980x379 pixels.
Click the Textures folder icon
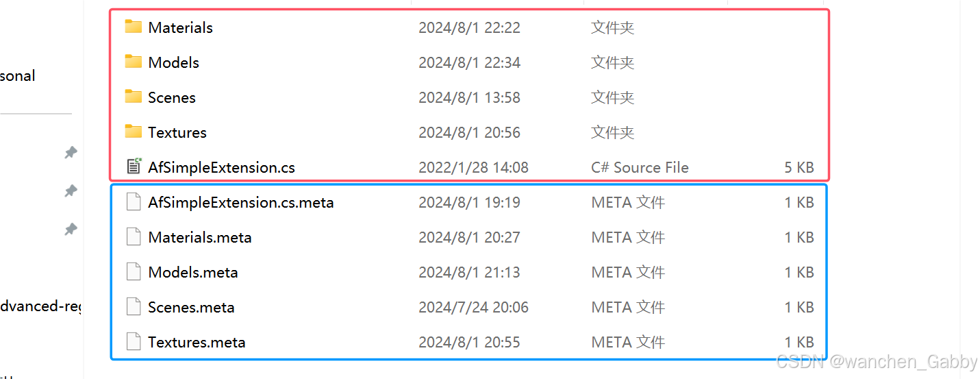point(133,132)
